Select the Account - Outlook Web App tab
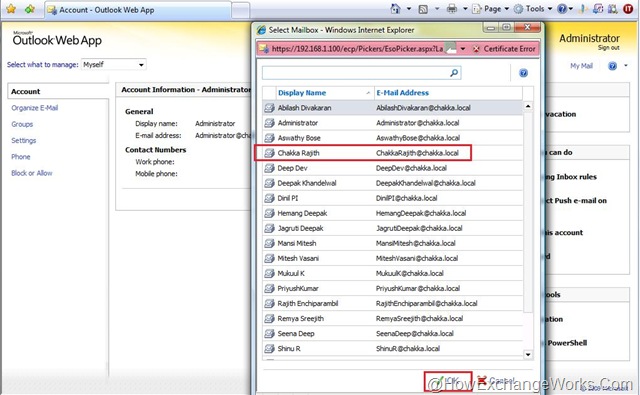The image size is (640, 395). pyautogui.click(x=138, y=10)
